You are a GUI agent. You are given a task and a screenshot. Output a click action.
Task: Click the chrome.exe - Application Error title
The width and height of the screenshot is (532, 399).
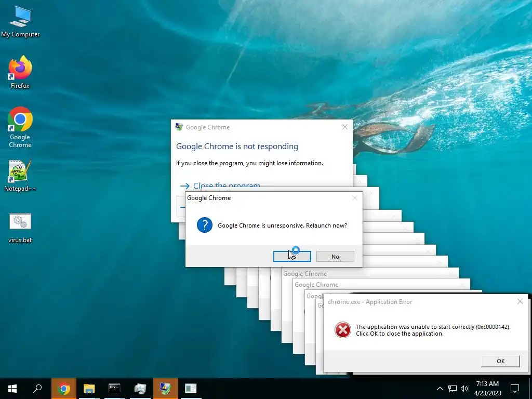370,302
